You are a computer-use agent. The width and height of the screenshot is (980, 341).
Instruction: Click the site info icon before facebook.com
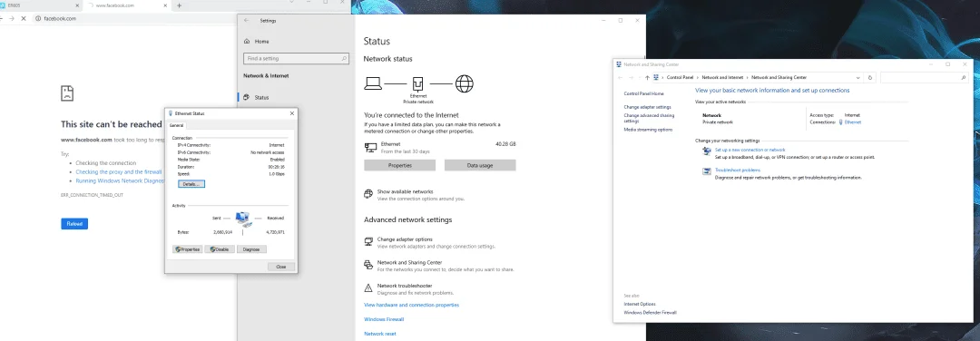[x=37, y=19]
